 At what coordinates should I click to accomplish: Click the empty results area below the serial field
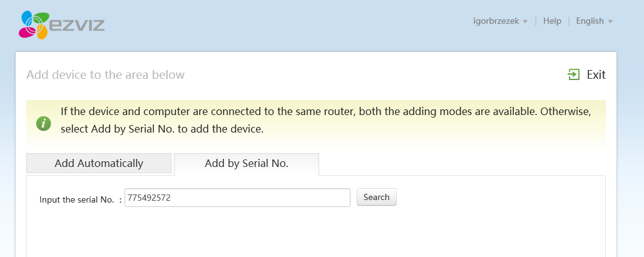click(316, 232)
